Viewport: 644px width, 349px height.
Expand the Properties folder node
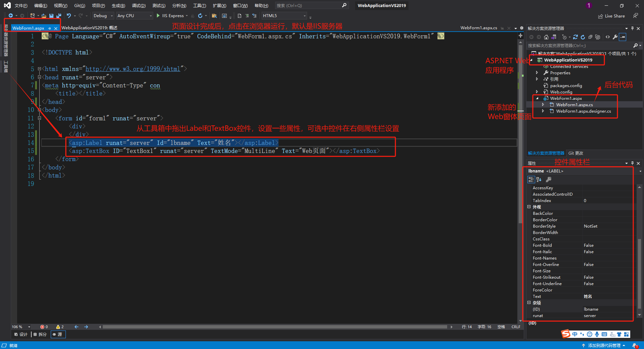[537, 73]
